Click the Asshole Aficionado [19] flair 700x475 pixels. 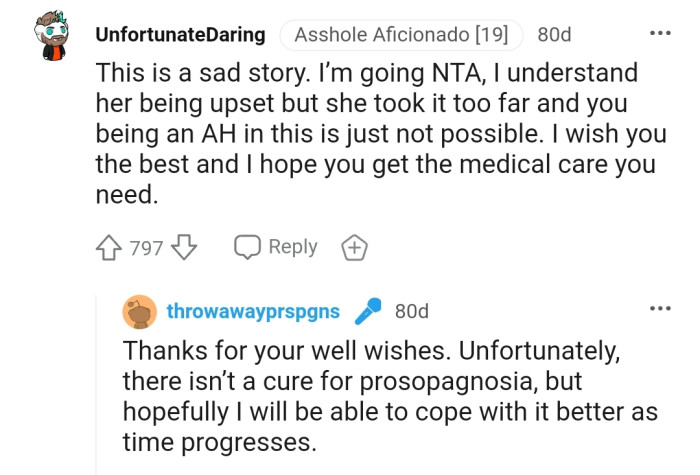pos(401,35)
